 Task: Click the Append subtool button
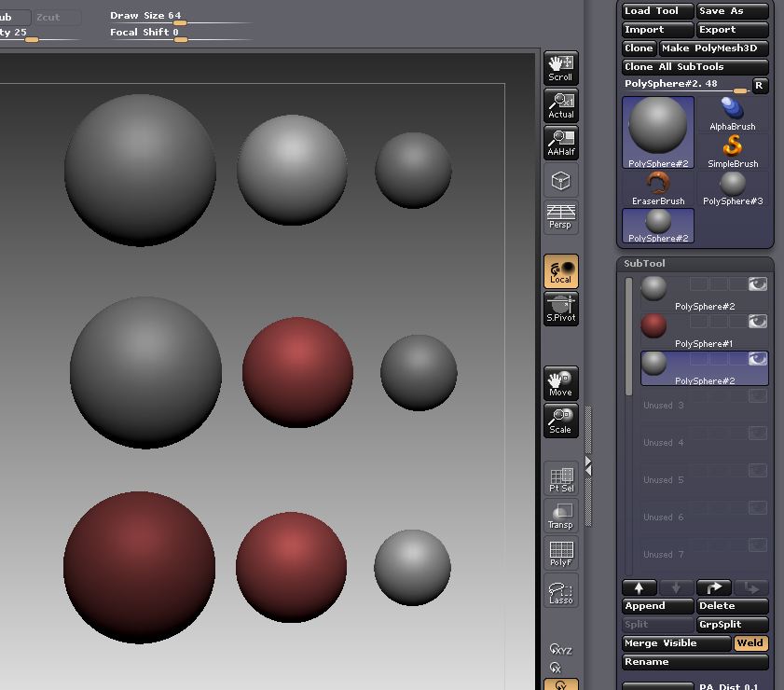[x=657, y=606]
